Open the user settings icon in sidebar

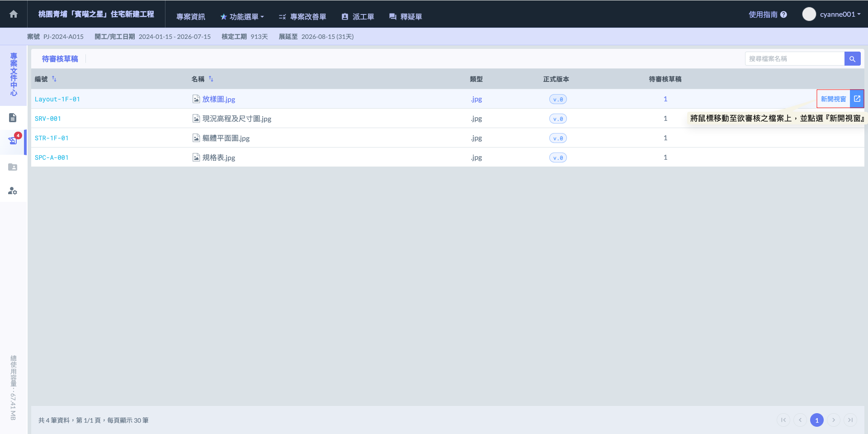pos(13,191)
